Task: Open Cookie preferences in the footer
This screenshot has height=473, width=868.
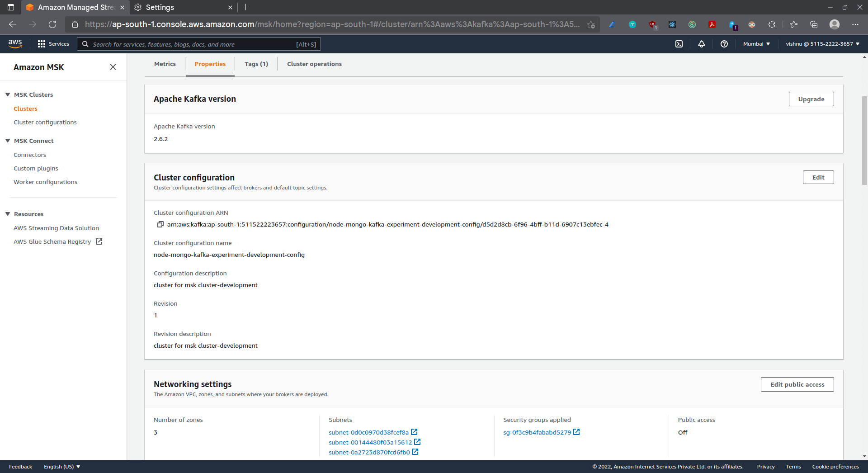Action: pos(835,467)
